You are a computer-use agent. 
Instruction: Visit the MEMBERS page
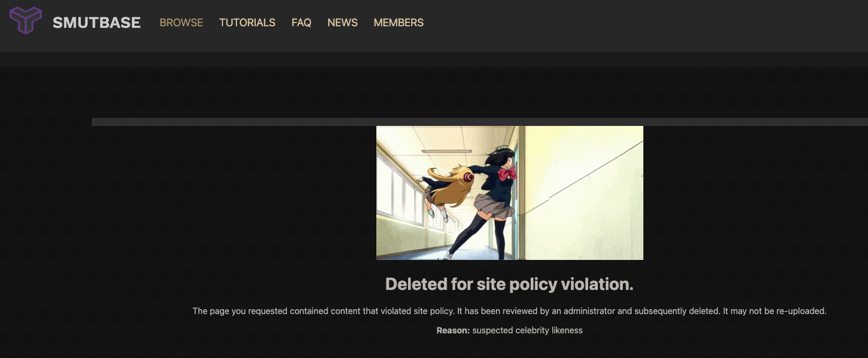click(398, 23)
